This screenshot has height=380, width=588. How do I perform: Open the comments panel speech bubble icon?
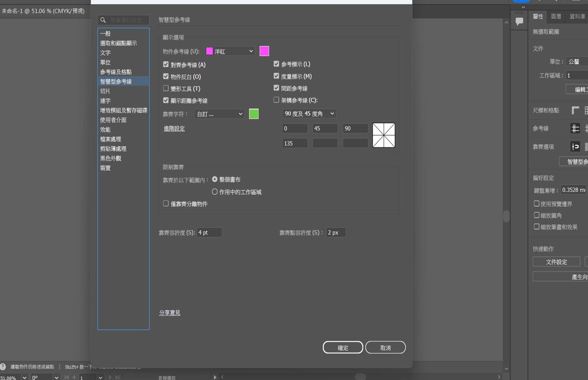coord(519,21)
